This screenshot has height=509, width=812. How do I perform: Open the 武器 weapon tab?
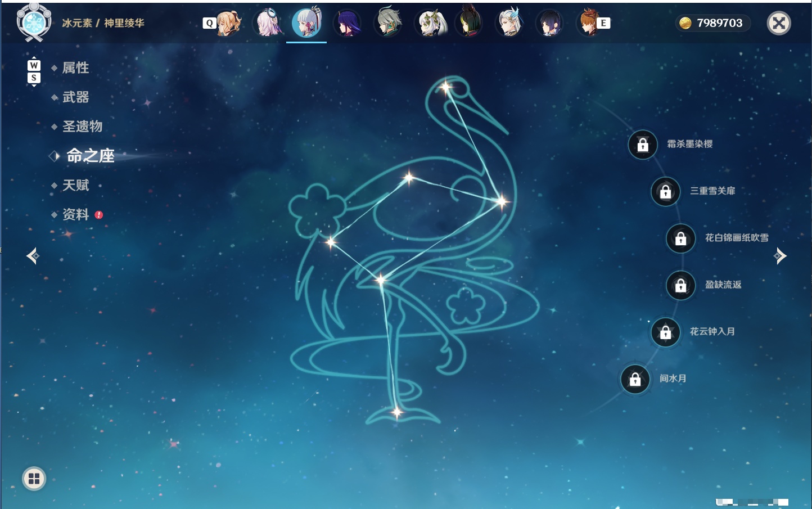pos(75,97)
